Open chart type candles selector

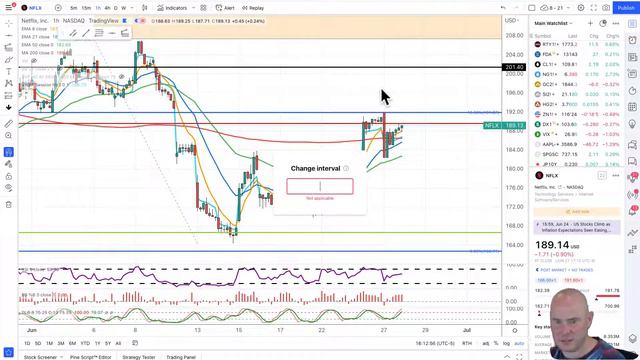pyautogui.click(x=144, y=8)
